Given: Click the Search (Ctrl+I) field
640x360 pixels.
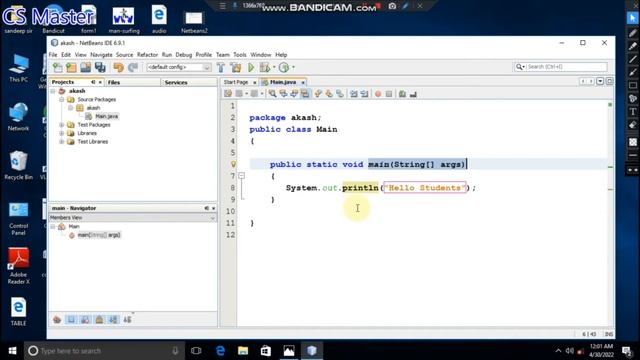Looking at the screenshot, I should (x=566, y=67).
